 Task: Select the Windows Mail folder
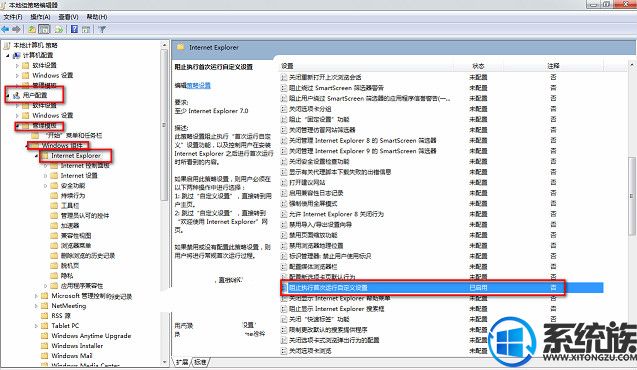[72, 356]
